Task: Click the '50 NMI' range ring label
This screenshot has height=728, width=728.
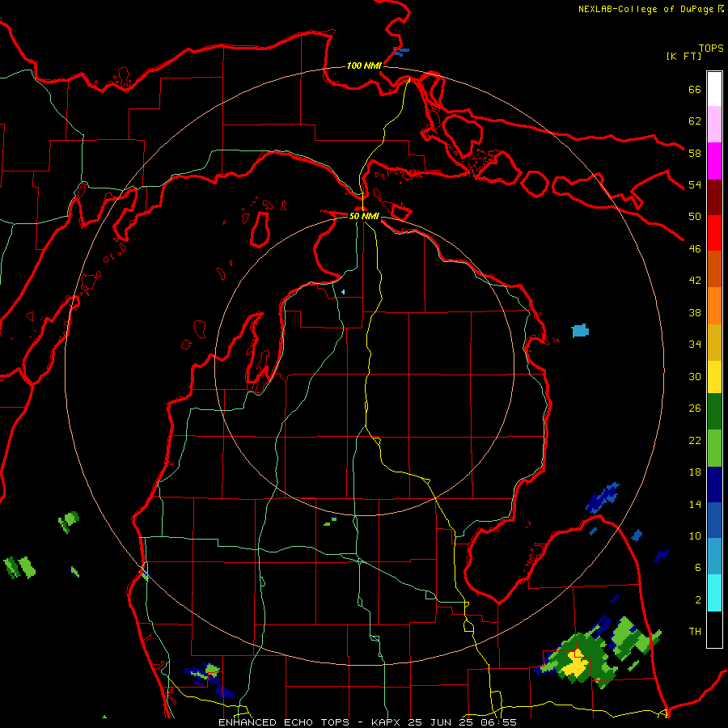Action: point(364,216)
